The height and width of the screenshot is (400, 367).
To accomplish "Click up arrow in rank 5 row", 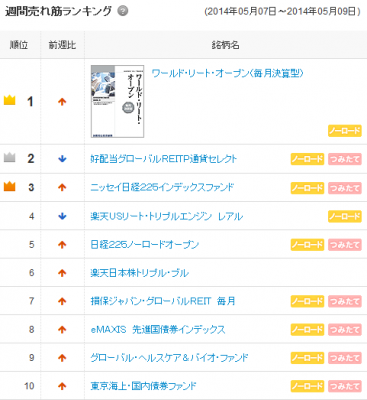I will [x=62, y=245].
